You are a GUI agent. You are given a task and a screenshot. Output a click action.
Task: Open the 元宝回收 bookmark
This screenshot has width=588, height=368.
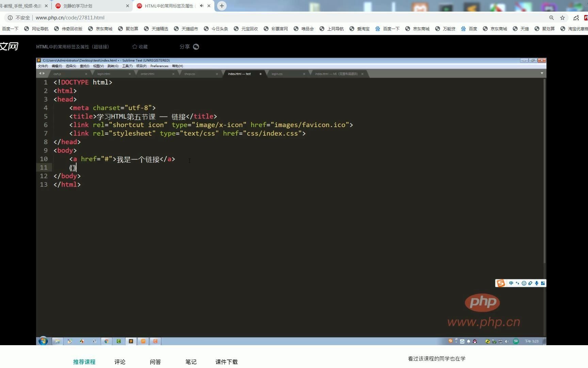click(x=246, y=29)
